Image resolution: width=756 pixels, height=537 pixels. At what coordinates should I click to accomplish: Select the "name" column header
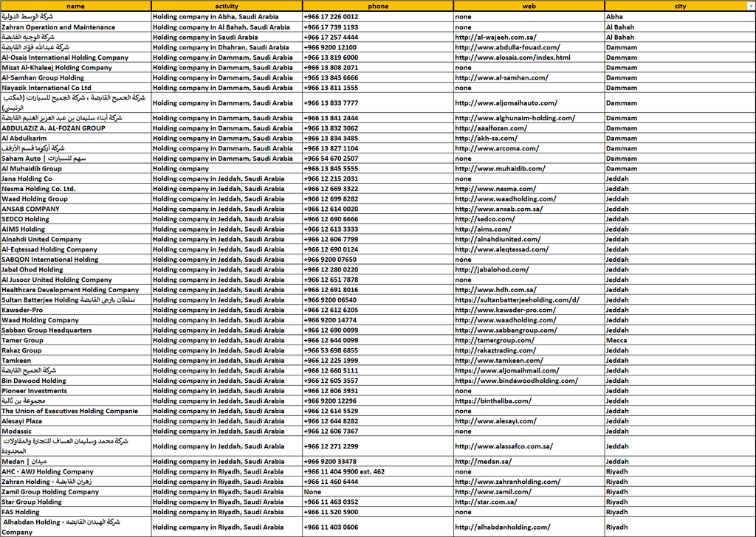tap(76, 6)
